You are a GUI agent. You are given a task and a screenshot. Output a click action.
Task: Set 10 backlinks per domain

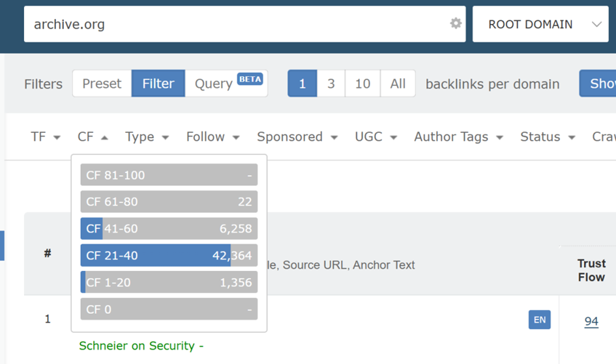tap(362, 83)
